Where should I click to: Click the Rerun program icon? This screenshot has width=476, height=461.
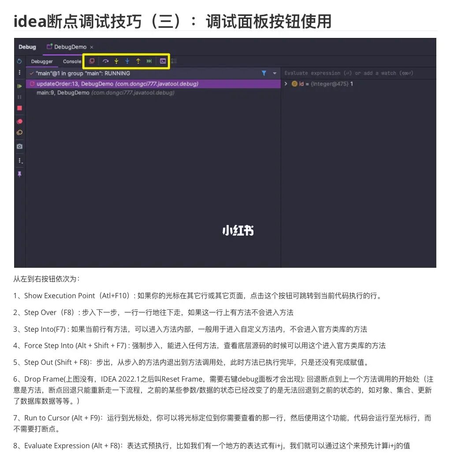[19, 60]
